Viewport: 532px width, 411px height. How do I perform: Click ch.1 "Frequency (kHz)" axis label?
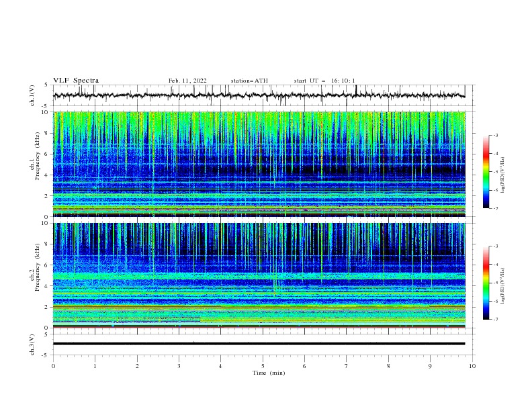tap(38, 156)
